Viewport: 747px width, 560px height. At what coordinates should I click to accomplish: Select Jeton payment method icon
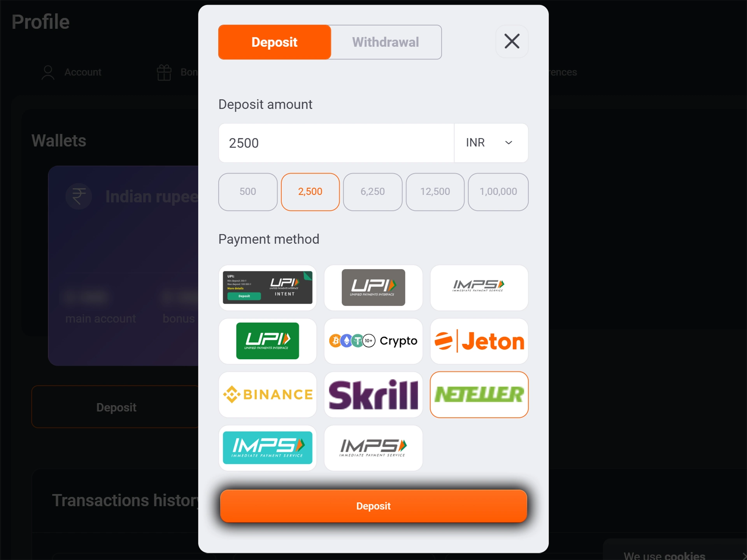point(480,341)
